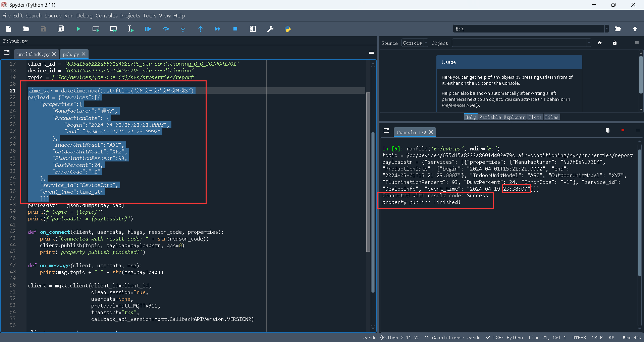
Task: Open the editor pane options hamburger menu
Action: 371,53
